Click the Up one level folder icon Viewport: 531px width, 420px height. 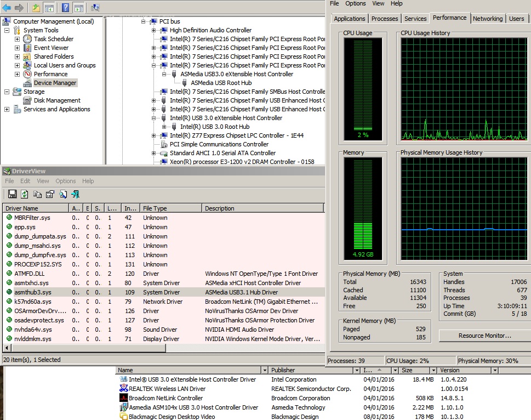pyautogui.click(x=36, y=8)
